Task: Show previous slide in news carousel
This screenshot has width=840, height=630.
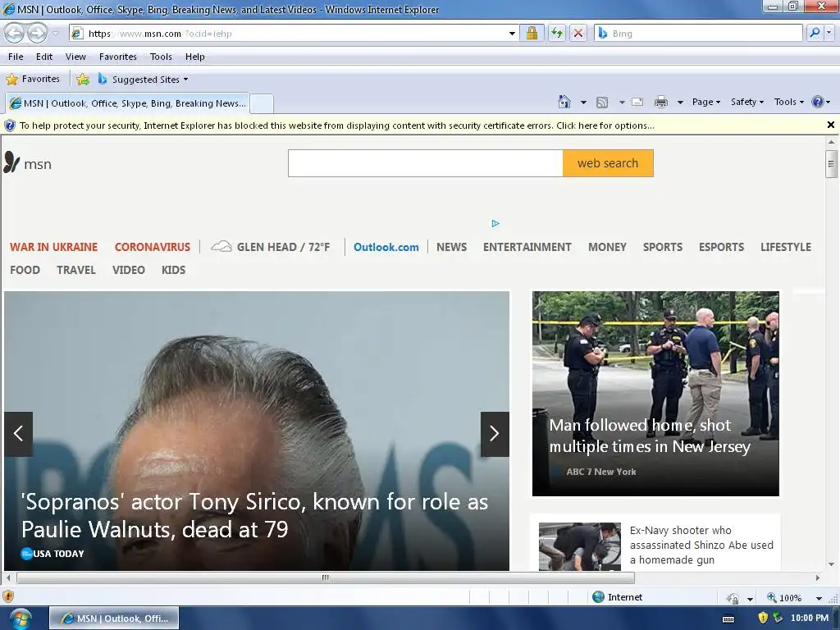Action: (x=18, y=434)
